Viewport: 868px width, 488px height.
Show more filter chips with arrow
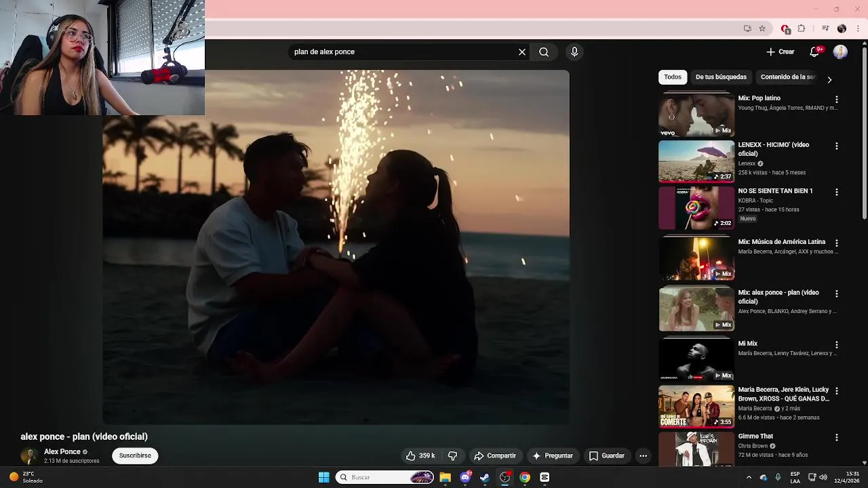pos(829,79)
